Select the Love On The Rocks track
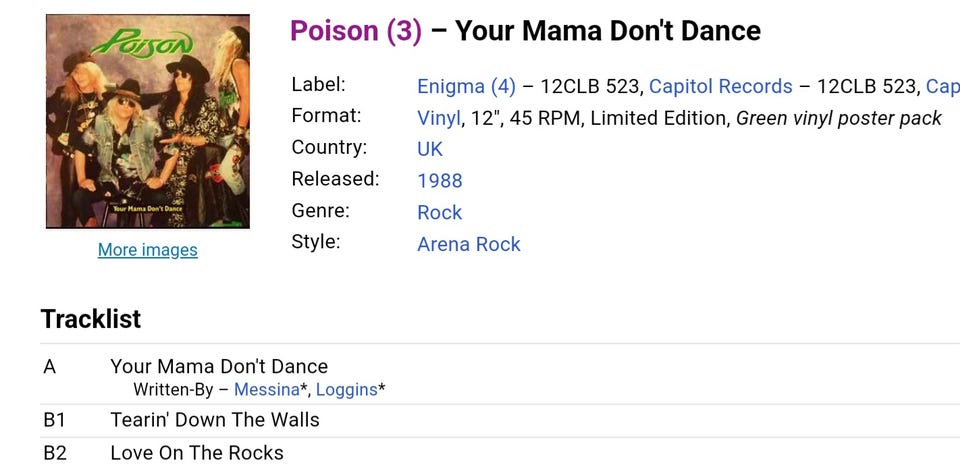The height and width of the screenshot is (475, 960). click(197, 453)
